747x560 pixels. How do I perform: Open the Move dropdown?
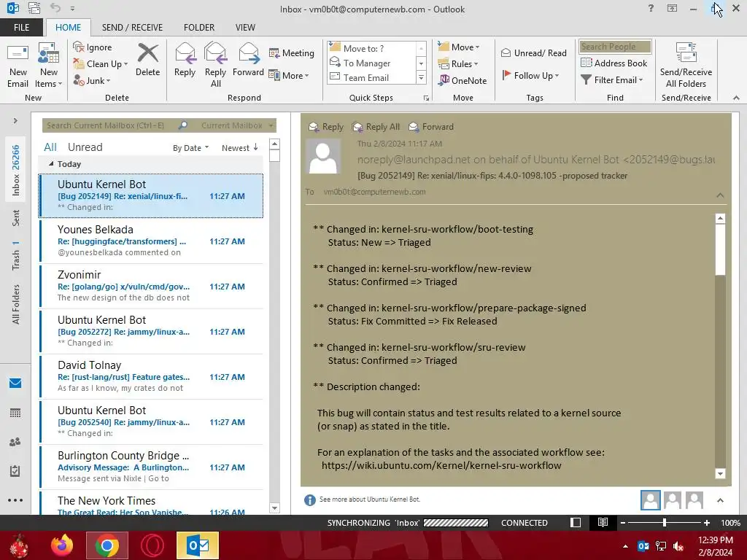(459, 47)
